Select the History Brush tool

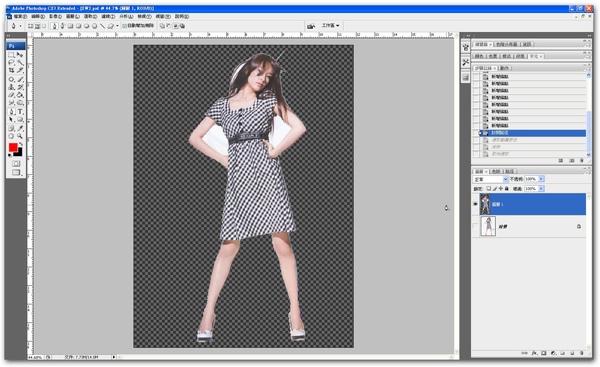pyautogui.click(x=20, y=87)
